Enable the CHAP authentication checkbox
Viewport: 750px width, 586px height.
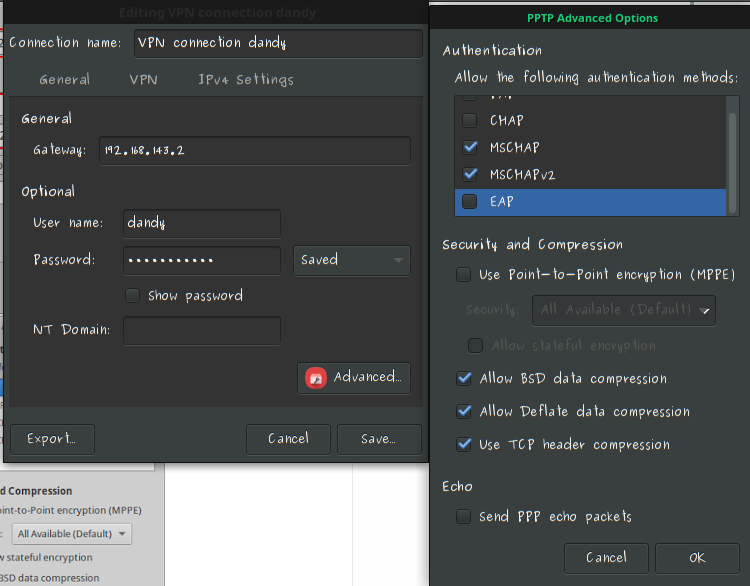coord(470,120)
